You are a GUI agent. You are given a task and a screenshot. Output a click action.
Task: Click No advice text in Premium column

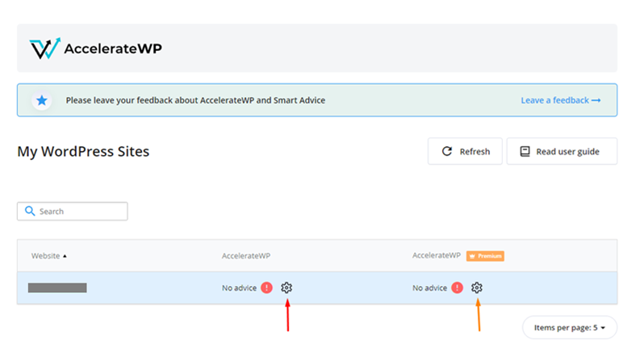click(x=429, y=288)
